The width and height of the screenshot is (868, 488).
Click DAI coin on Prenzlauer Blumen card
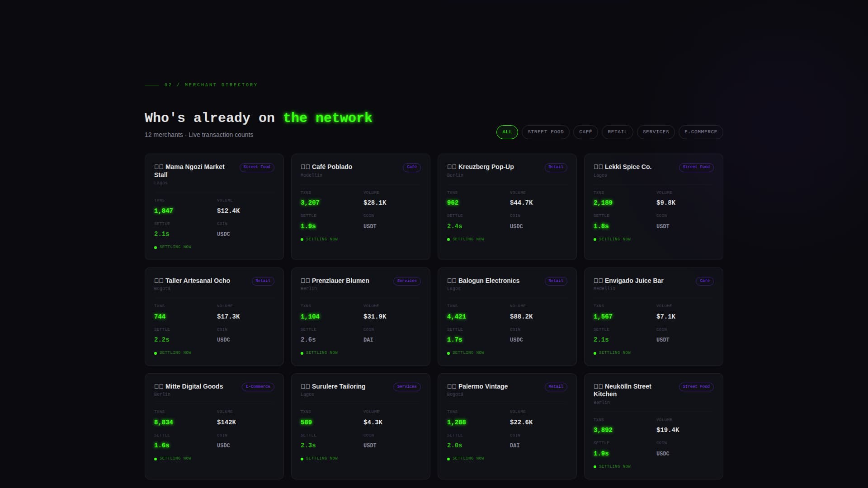(368, 340)
